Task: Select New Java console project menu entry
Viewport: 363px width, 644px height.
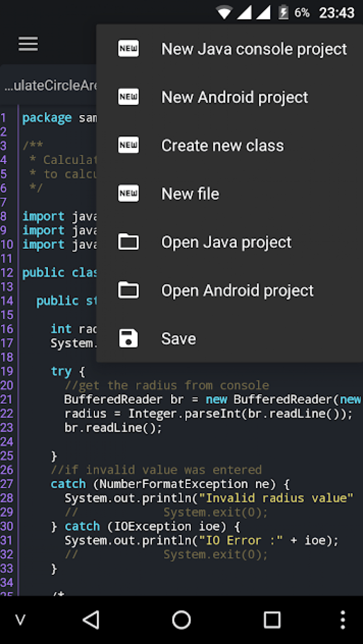Action: coord(230,48)
